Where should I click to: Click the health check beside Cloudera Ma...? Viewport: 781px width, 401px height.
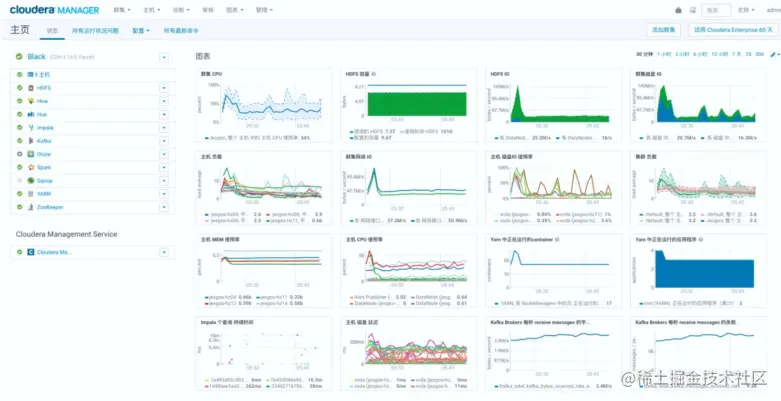click(19, 252)
